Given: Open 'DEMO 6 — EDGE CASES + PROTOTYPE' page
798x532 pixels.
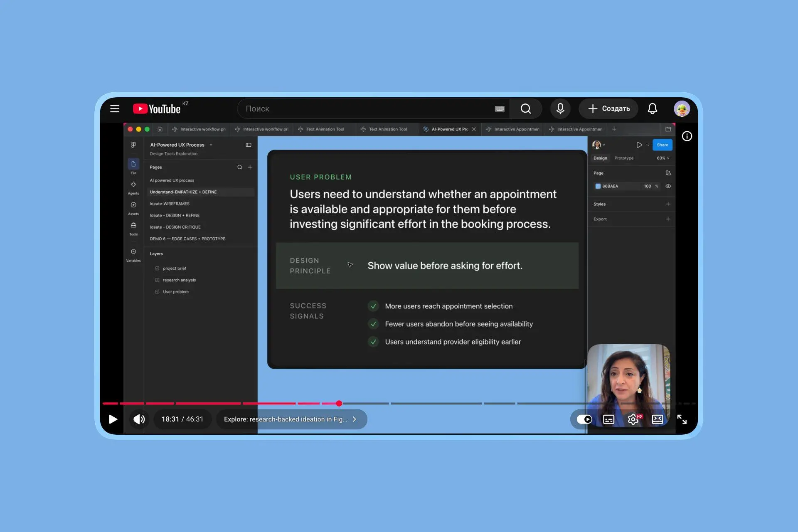Looking at the screenshot, I should point(201,239).
